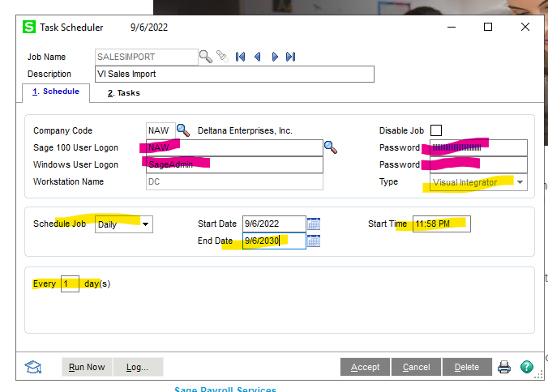The image size is (548, 392).
Task: Open the End Date calendar picker
Action: (x=315, y=241)
